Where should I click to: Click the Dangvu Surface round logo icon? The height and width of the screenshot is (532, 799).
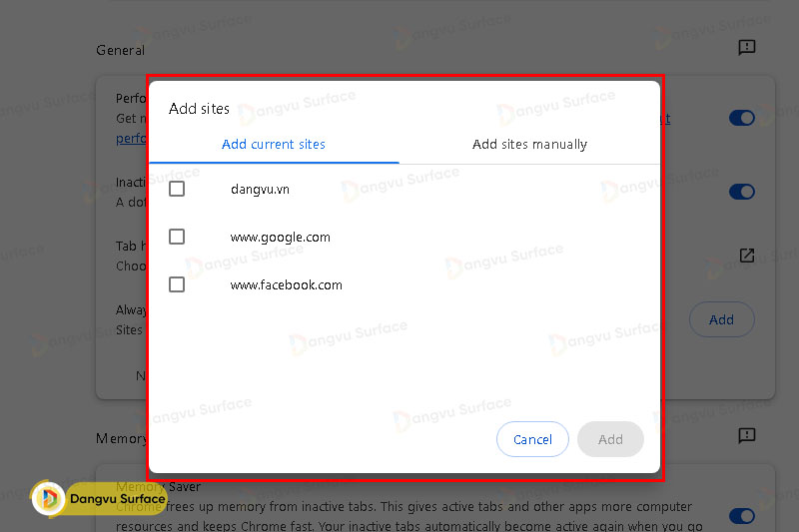point(48,498)
